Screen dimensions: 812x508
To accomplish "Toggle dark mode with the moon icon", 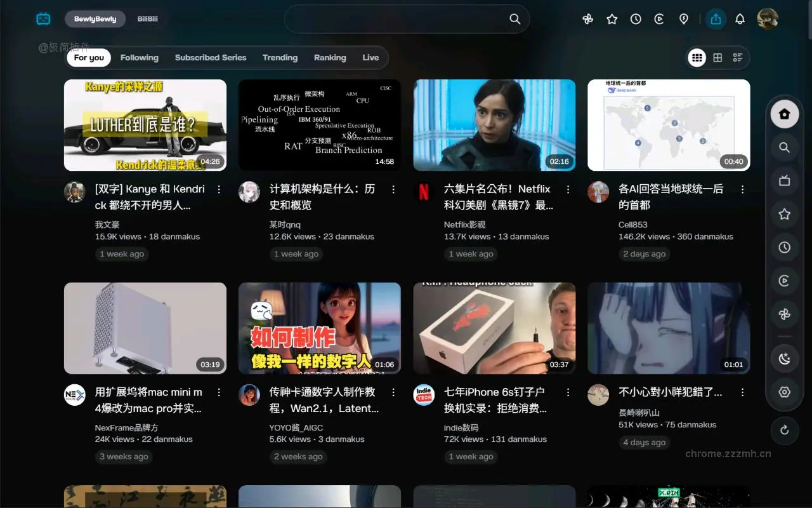I will (785, 358).
